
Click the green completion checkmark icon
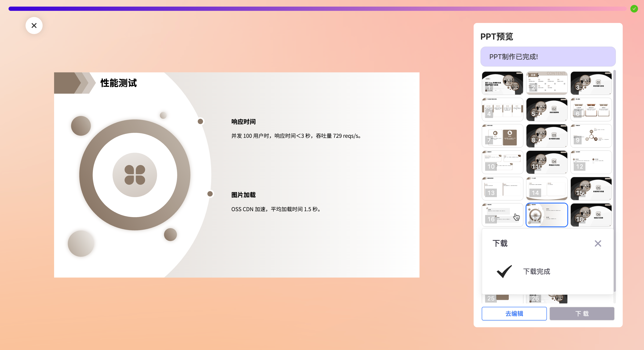point(634,9)
